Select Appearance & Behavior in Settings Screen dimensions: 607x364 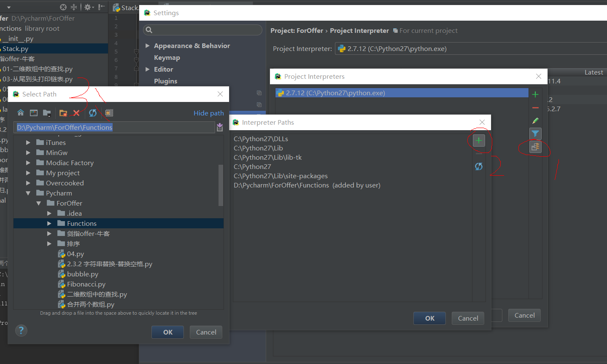coord(192,45)
